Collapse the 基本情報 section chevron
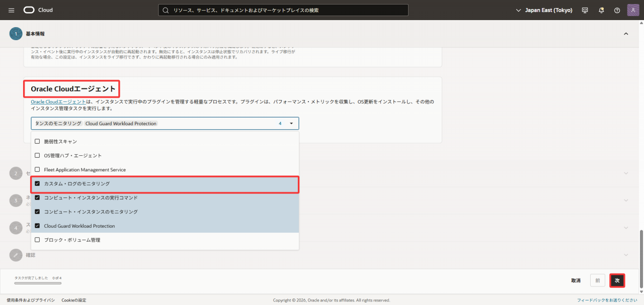The image size is (644, 305). [x=626, y=34]
